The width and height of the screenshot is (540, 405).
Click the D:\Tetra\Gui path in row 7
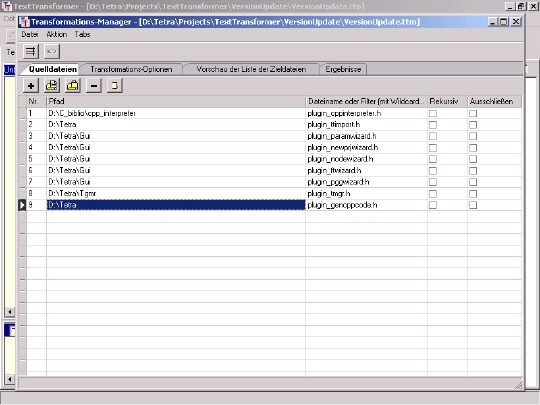point(176,182)
